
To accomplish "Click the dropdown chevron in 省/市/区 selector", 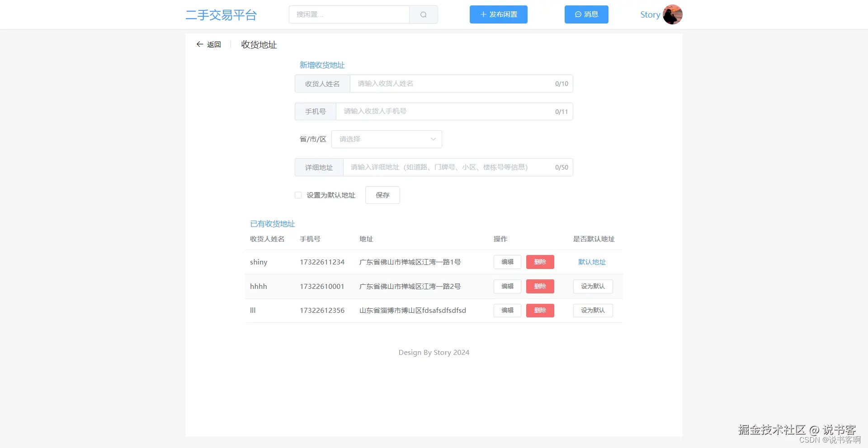I will [x=433, y=139].
